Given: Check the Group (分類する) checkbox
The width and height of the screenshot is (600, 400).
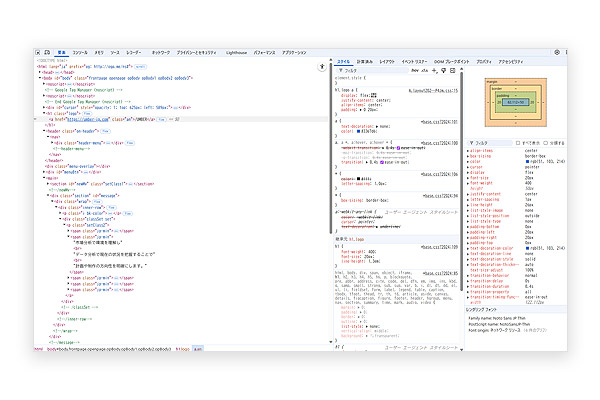Looking at the screenshot, I should pyautogui.click(x=546, y=143).
